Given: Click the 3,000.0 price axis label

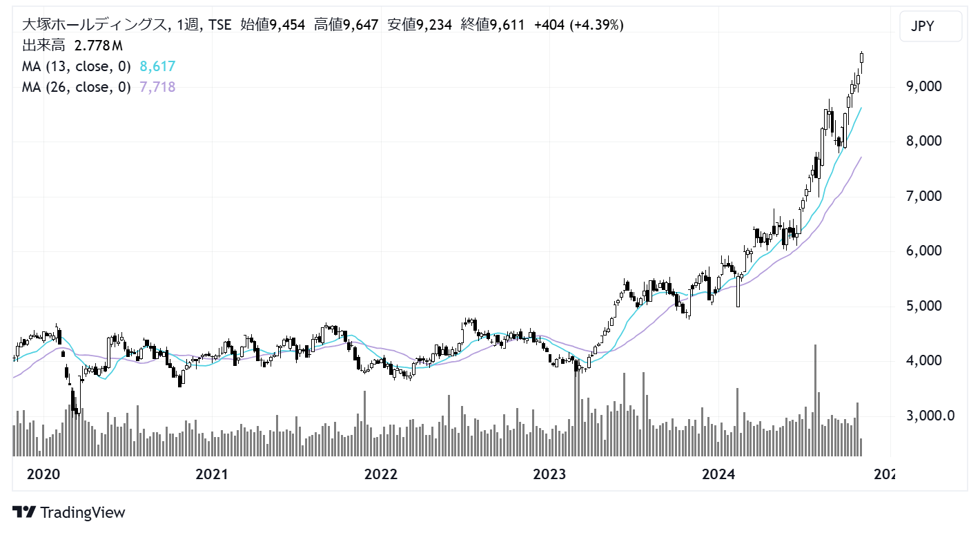Looking at the screenshot, I should pos(929,416).
